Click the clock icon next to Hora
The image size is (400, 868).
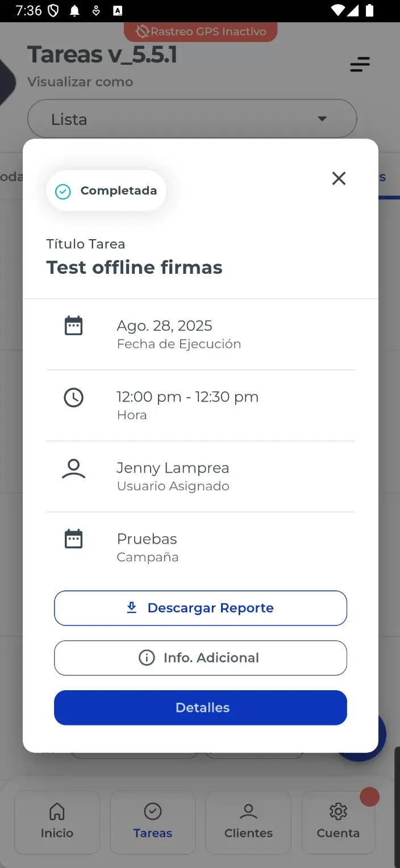[73, 398]
